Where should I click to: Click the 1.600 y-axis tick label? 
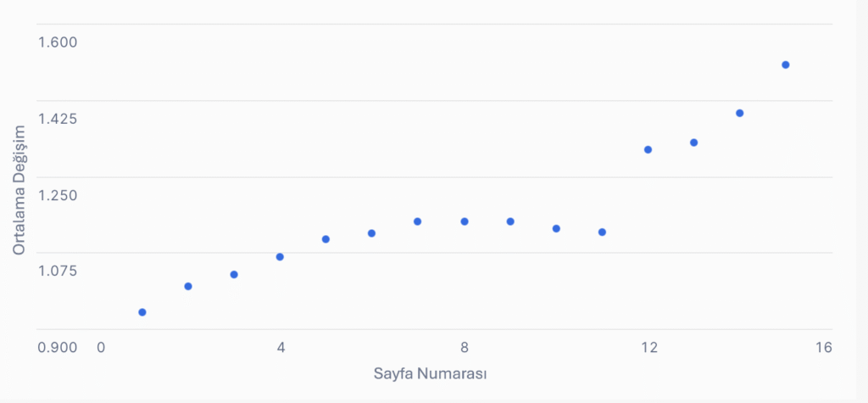pos(58,42)
